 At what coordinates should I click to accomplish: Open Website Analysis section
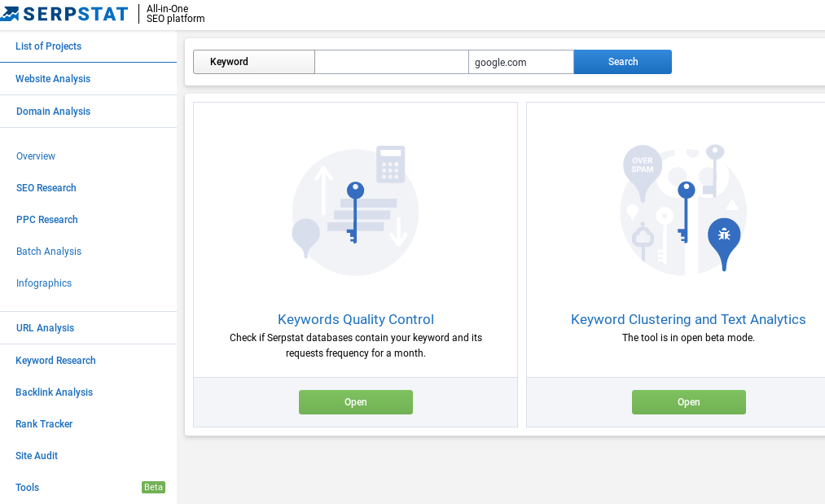pyautogui.click(x=53, y=79)
